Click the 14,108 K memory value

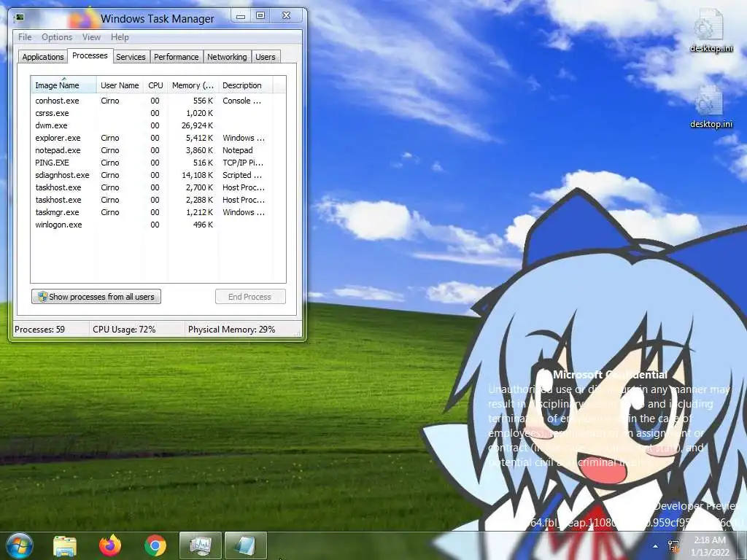tap(197, 175)
